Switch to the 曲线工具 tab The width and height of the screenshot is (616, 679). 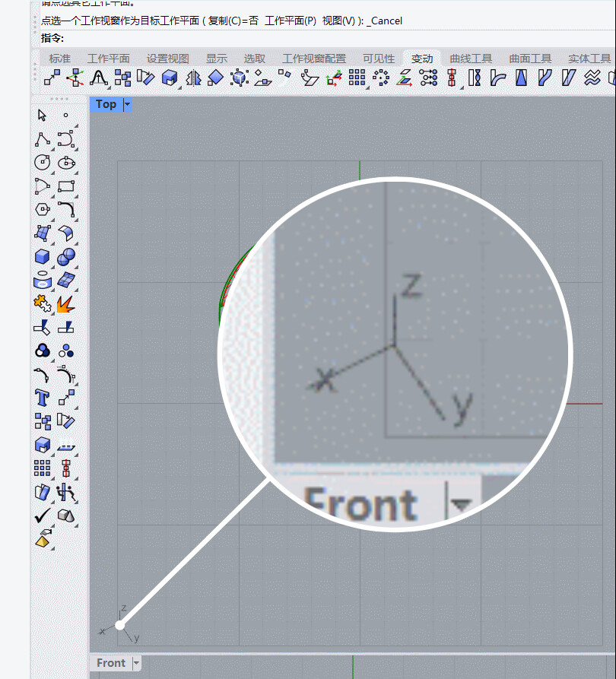pyautogui.click(x=471, y=59)
